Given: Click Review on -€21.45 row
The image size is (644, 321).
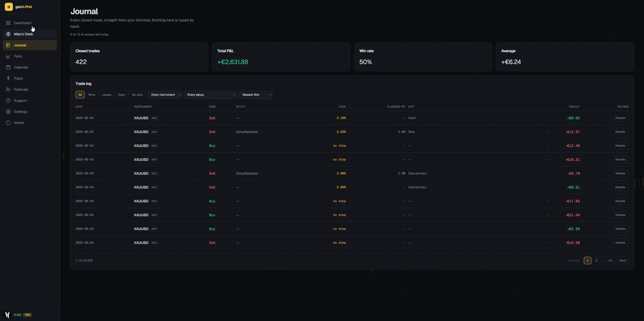Looking at the screenshot, I should click(x=620, y=215).
